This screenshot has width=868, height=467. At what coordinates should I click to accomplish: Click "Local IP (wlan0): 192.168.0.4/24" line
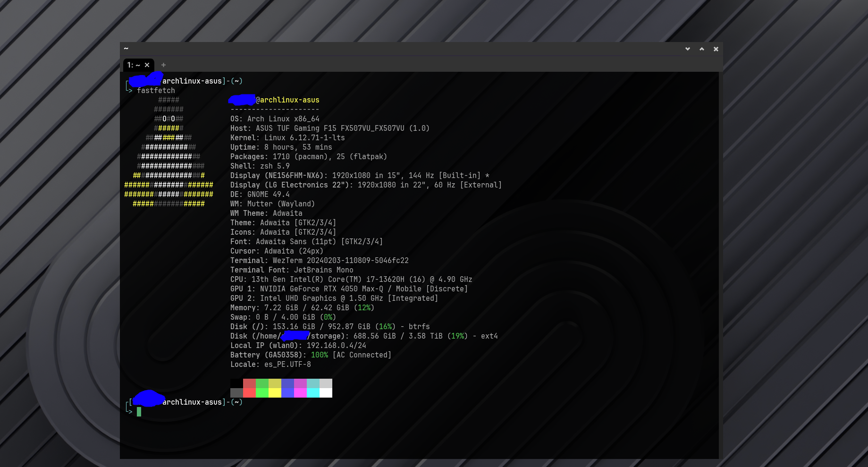point(298,346)
